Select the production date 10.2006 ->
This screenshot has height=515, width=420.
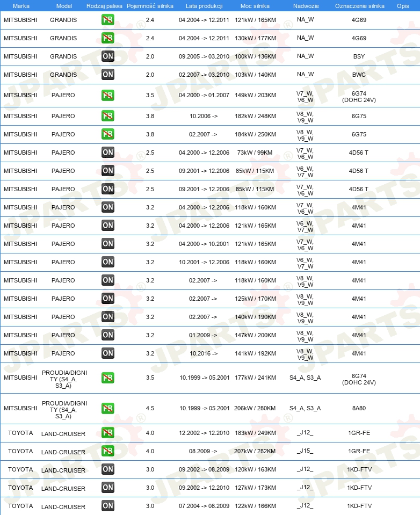(204, 116)
